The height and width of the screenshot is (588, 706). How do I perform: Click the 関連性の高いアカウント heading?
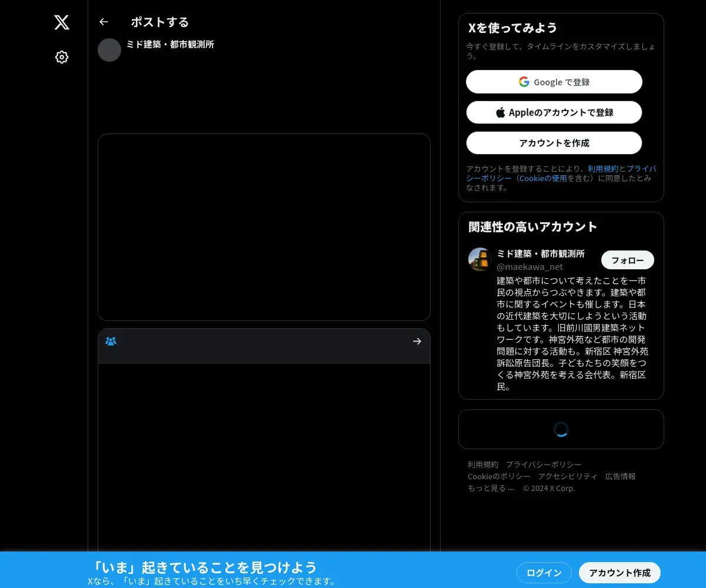[x=532, y=226]
